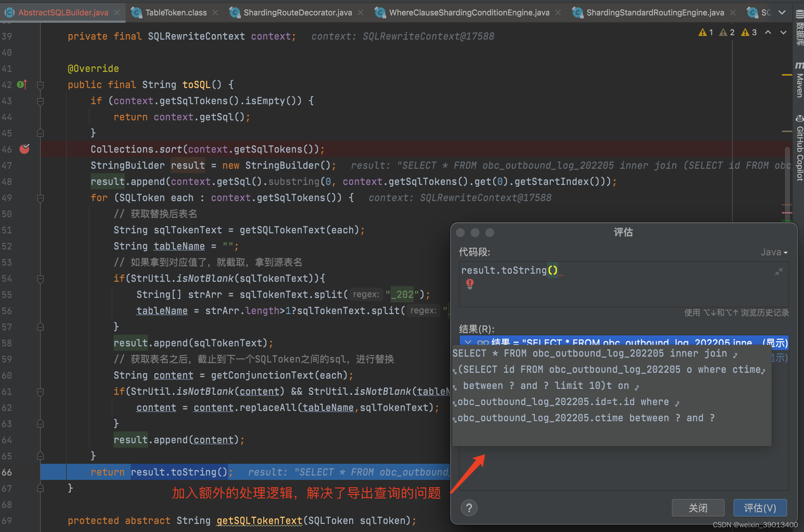Click the tableName variable on line 52

[x=179, y=246]
